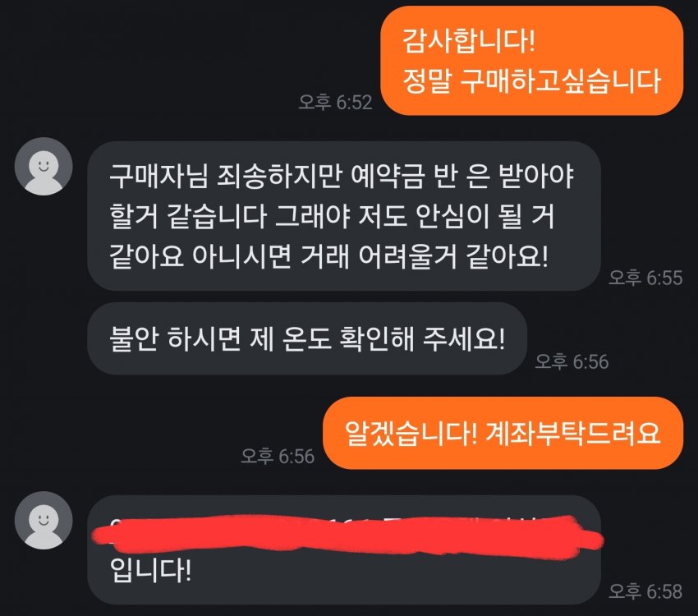Tap the red scribbled-out account number

pos(347,536)
